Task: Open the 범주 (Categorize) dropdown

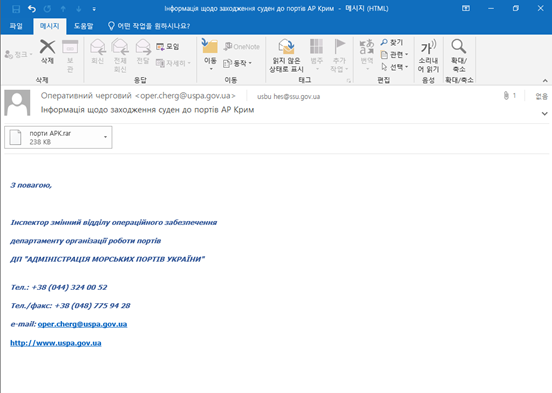Action: point(316,55)
